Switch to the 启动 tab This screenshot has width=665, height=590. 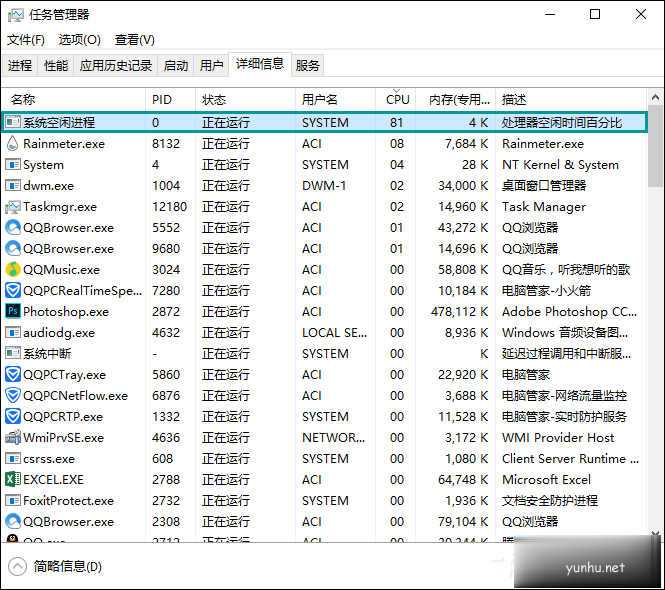point(176,66)
